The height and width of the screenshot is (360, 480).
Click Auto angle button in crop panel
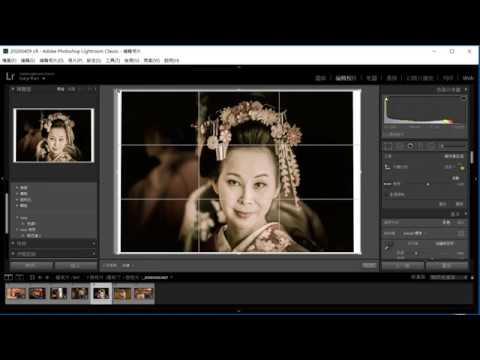456,178
